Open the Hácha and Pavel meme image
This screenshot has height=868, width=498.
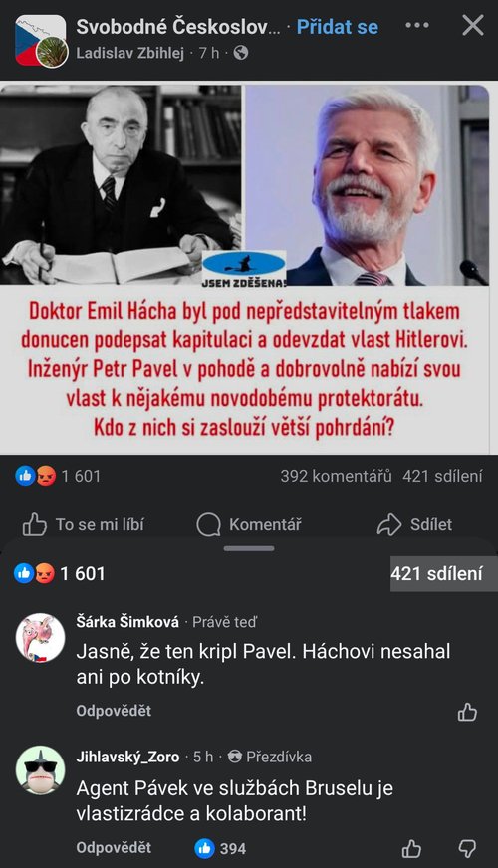244,269
